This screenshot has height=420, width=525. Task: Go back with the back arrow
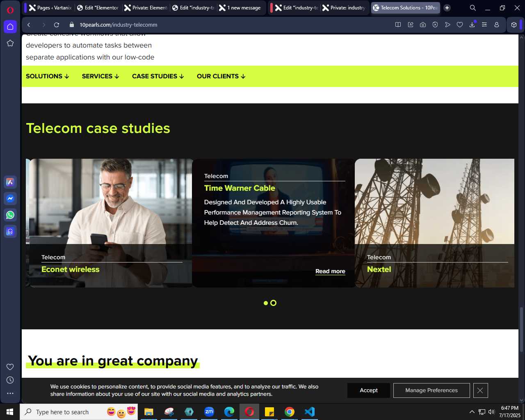point(29,25)
